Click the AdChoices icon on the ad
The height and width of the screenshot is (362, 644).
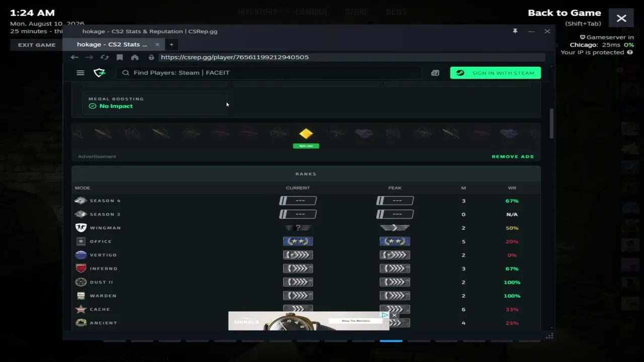pyautogui.click(x=385, y=315)
